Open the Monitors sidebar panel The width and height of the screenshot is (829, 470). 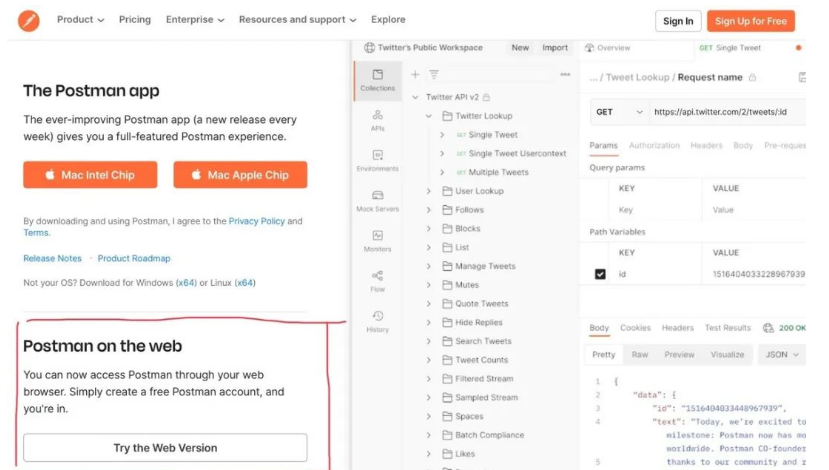click(377, 241)
